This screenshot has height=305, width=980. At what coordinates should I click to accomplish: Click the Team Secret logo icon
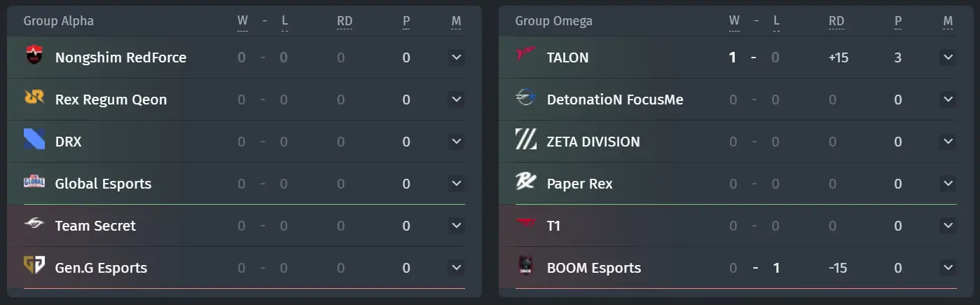click(34, 225)
